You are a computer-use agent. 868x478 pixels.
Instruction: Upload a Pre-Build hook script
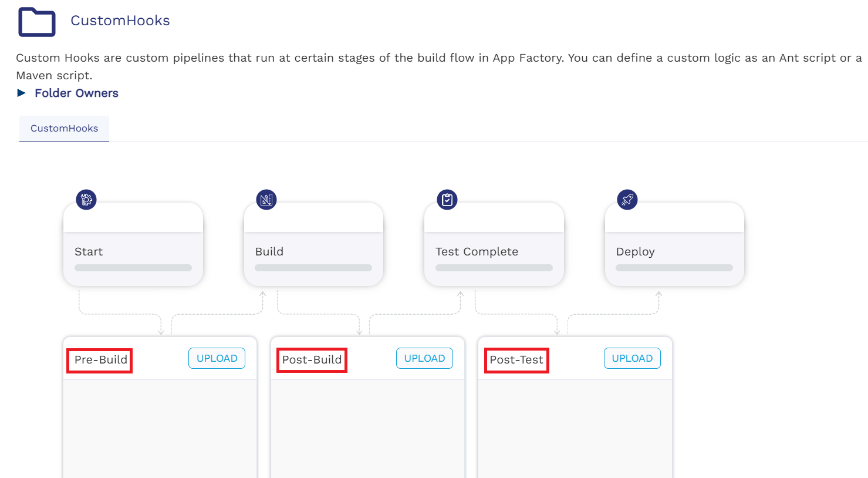pyautogui.click(x=217, y=358)
